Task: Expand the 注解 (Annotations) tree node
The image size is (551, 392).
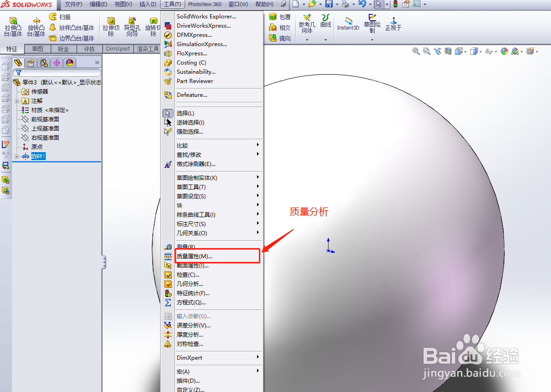Action: (17, 101)
